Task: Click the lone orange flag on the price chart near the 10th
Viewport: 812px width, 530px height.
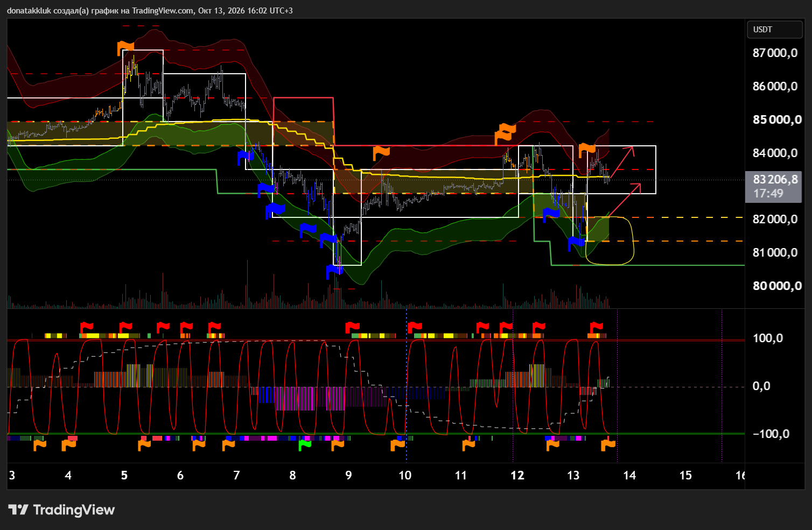Action: 381,153
